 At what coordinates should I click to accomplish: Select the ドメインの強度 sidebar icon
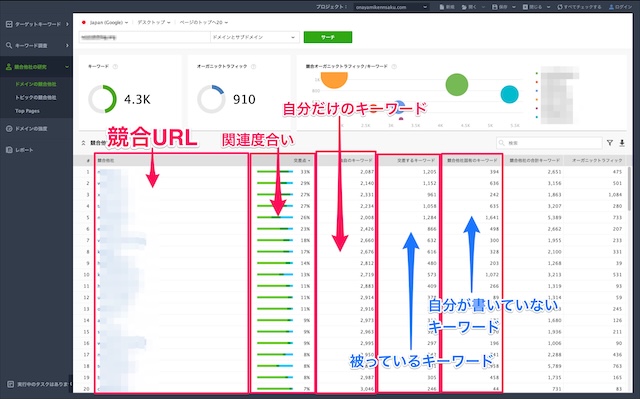click(9, 129)
